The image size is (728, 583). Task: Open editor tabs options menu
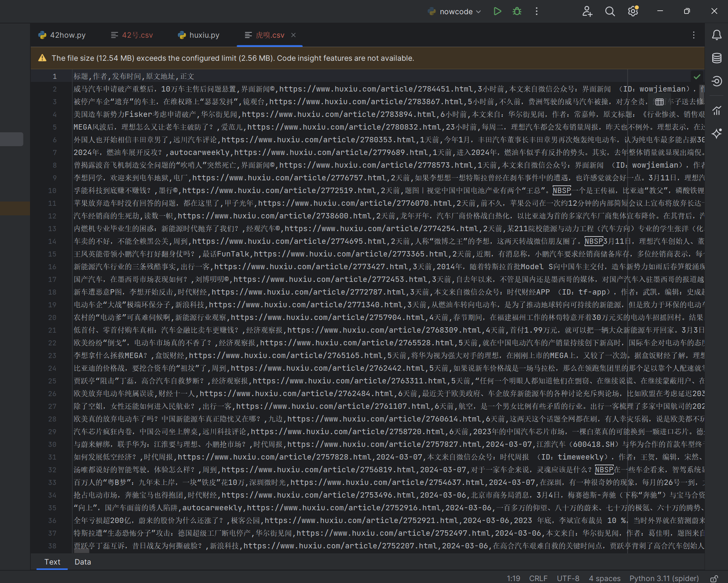693,35
